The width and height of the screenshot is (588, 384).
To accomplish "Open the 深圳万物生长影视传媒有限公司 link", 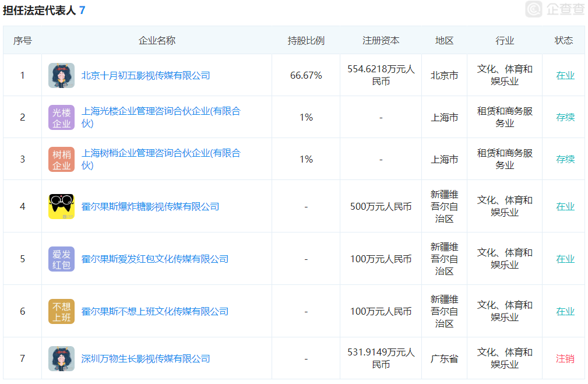I will (146, 359).
